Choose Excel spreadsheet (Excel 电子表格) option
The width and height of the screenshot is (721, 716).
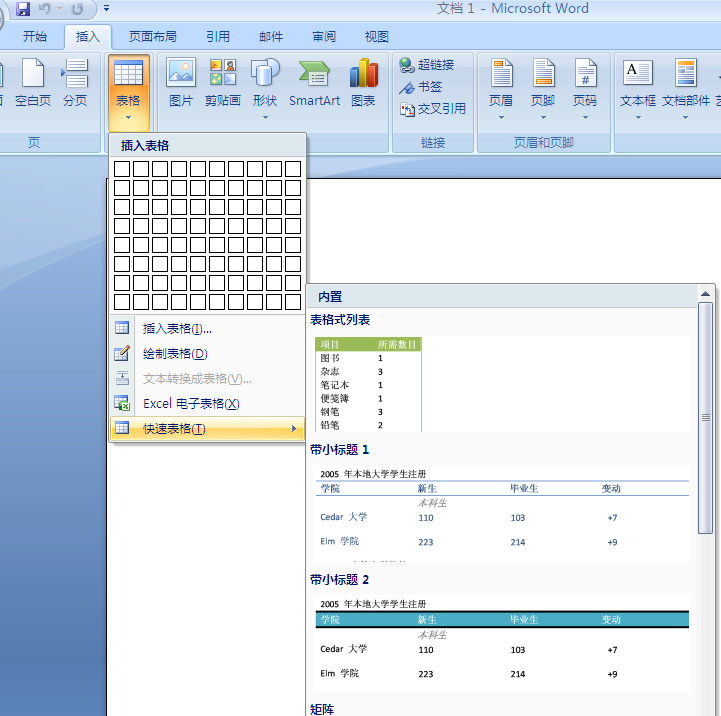(191, 403)
